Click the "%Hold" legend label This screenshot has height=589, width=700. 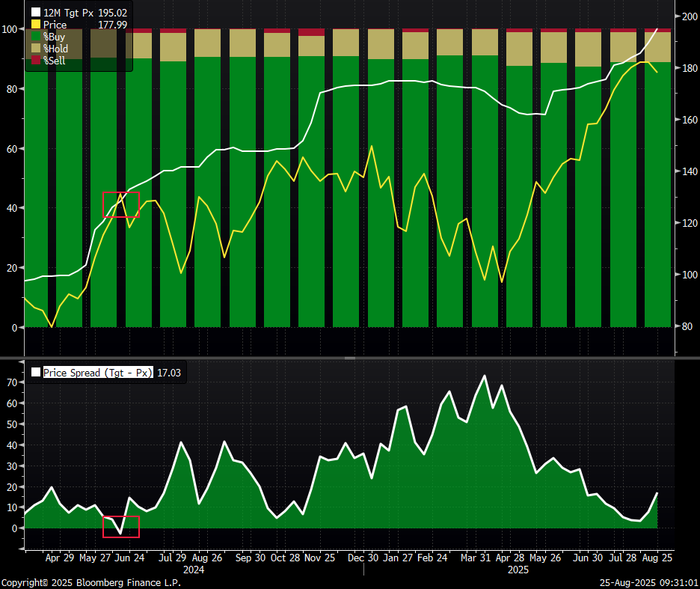tap(56, 49)
